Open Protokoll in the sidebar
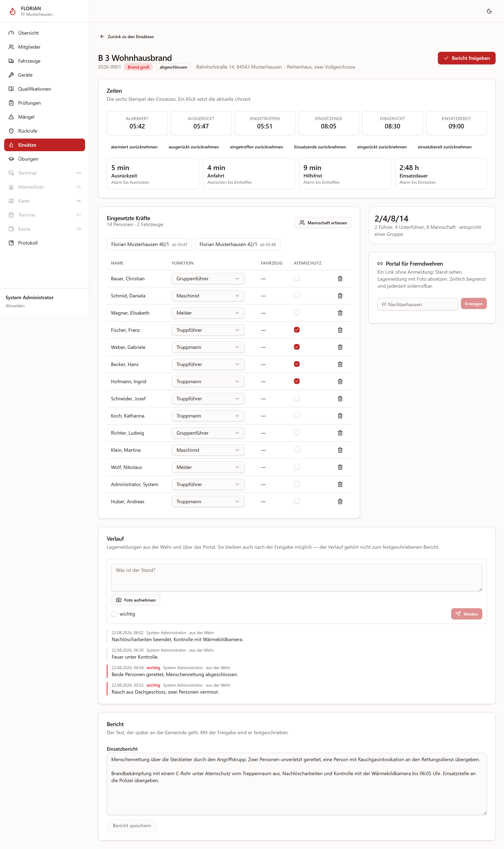Viewport: 504px width, 849px height. pos(44,243)
